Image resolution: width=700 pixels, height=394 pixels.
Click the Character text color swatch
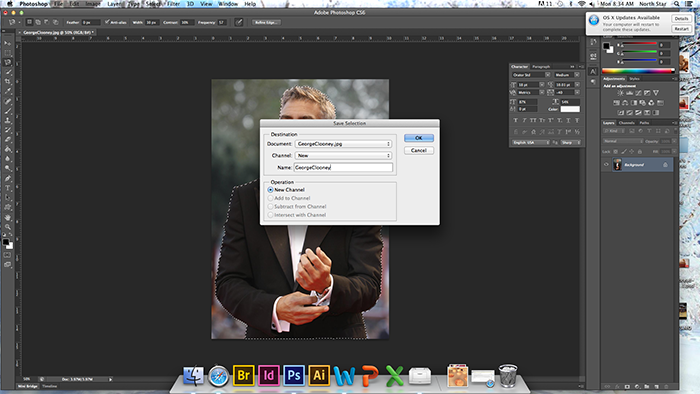[x=570, y=109]
